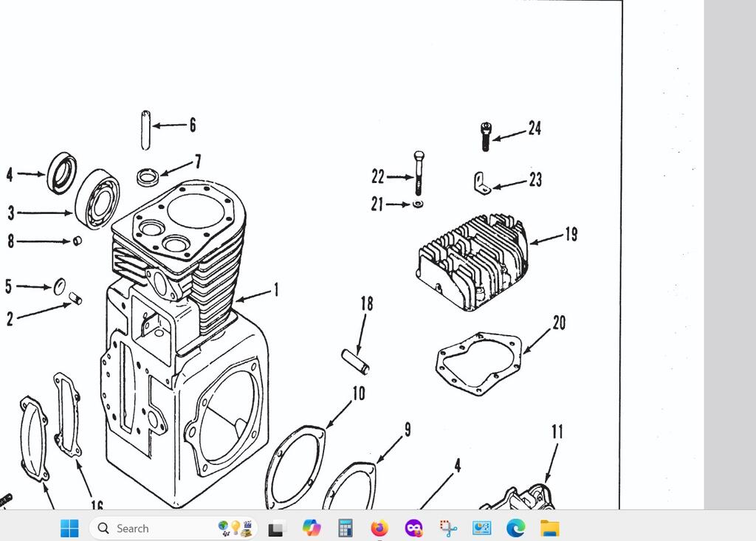Select head gasket label 20
The width and height of the screenshot is (756, 541).
tap(559, 323)
